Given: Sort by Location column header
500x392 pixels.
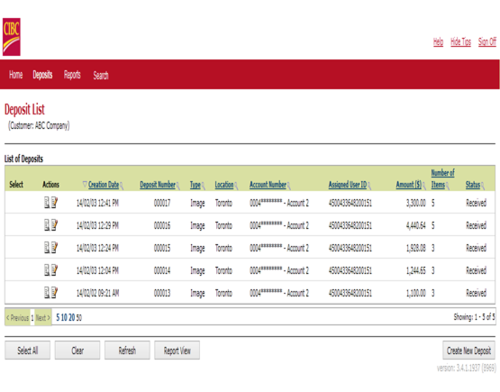Looking at the screenshot, I should 224,184.
